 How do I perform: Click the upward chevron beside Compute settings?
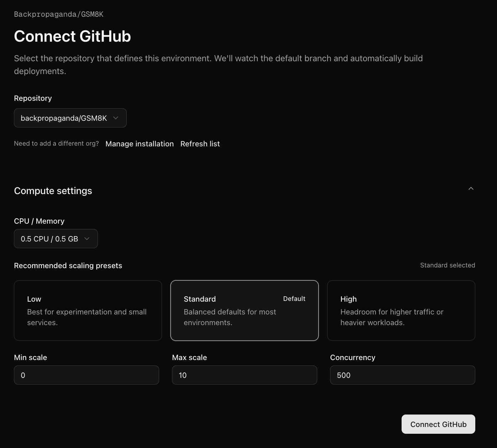click(471, 189)
